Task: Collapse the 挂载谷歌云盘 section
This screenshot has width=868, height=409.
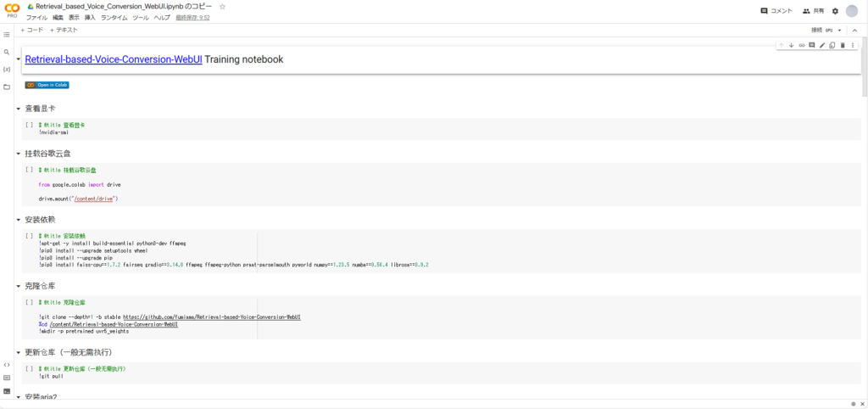Action: click(19, 154)
